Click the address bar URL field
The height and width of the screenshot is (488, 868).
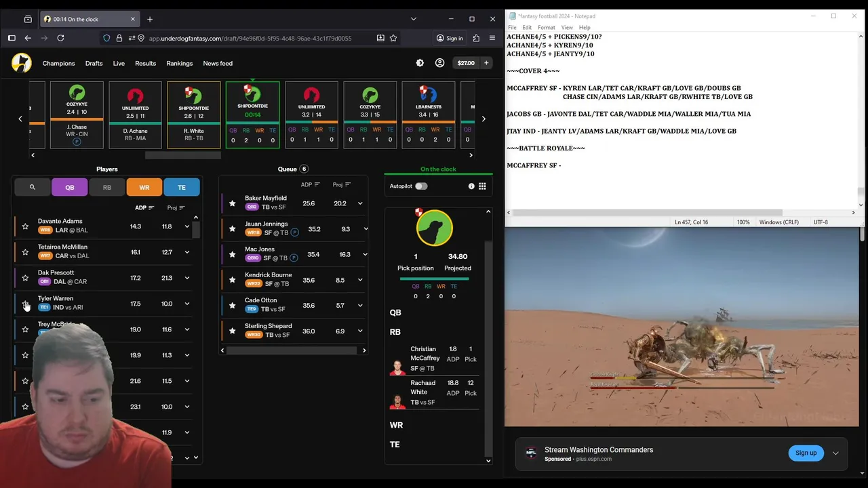point(250,38)
